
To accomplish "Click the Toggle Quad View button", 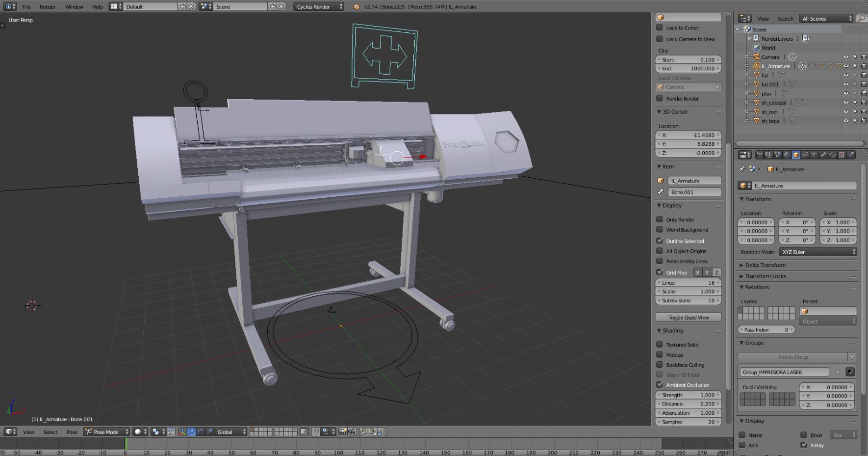I will point(688,318).
